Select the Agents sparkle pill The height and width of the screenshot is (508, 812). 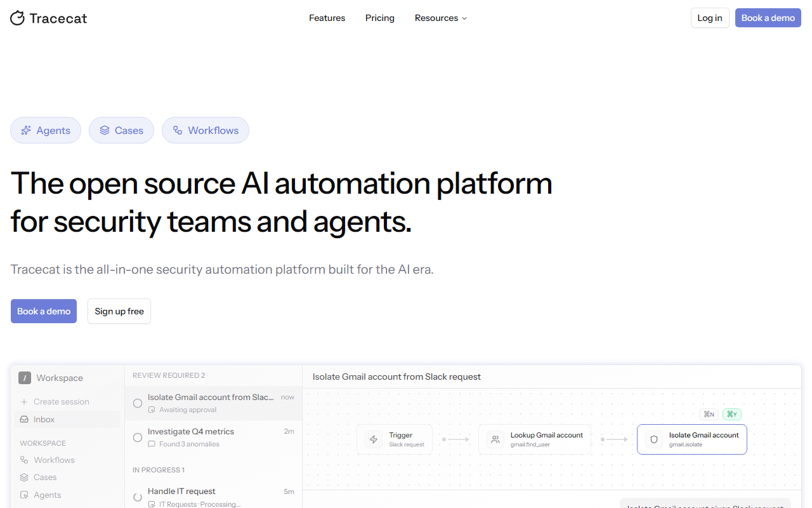pyautogui.click(x=46, y=130)
